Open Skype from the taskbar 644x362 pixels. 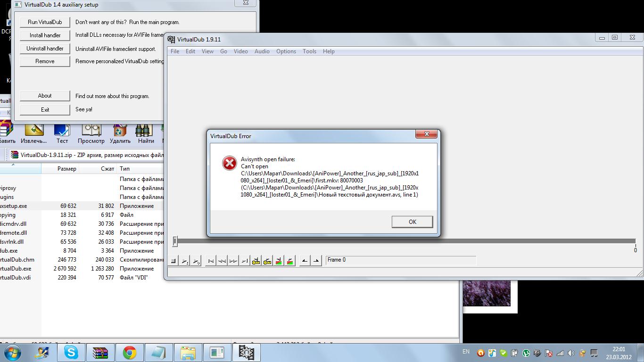(x=72, y=352)
